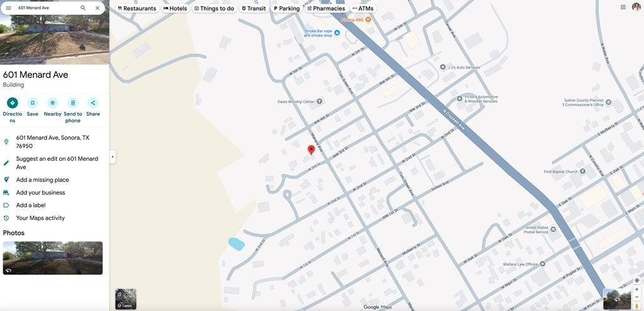This screenshot has width=644, height=311.
Task: Clear the search with X icon
Action: [x=97, y=8]
